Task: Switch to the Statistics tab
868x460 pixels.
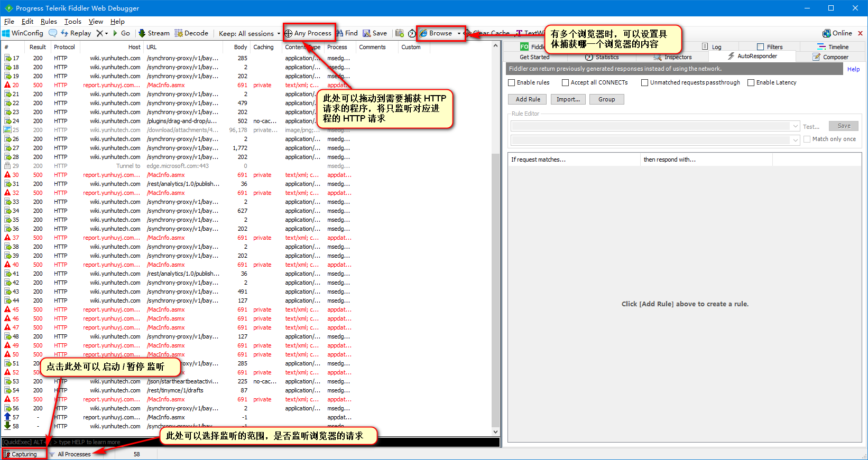Action: (x=602, y=57)
